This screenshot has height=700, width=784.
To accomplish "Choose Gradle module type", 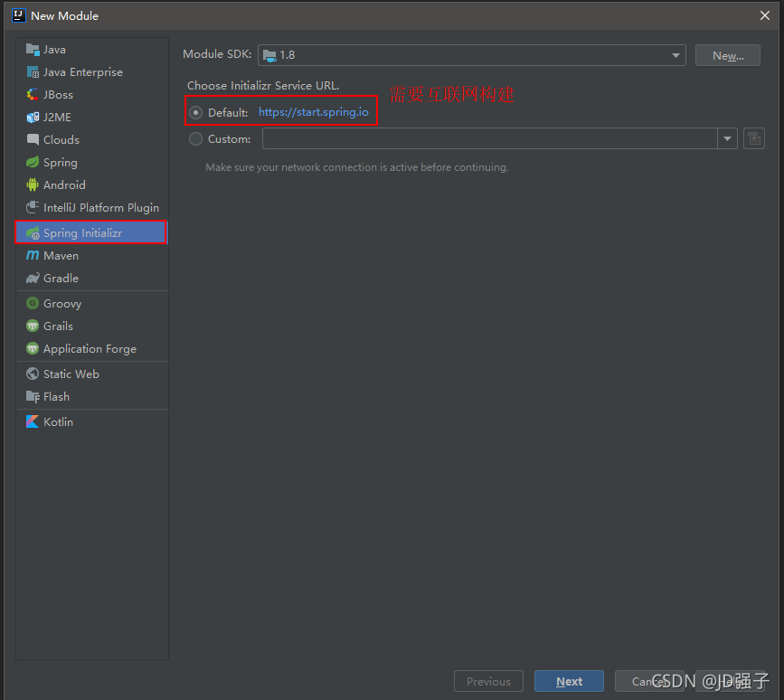I will (92, 278).
